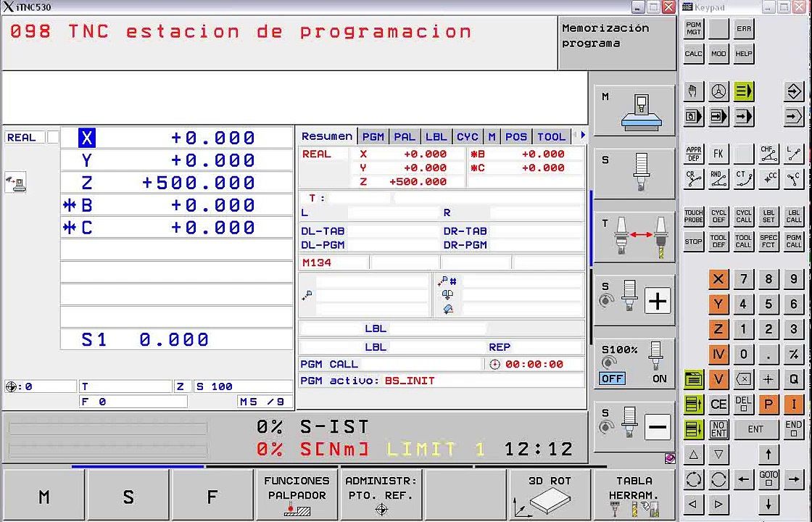
Task: Click the CC circle center key
Action: pos(768,178)
